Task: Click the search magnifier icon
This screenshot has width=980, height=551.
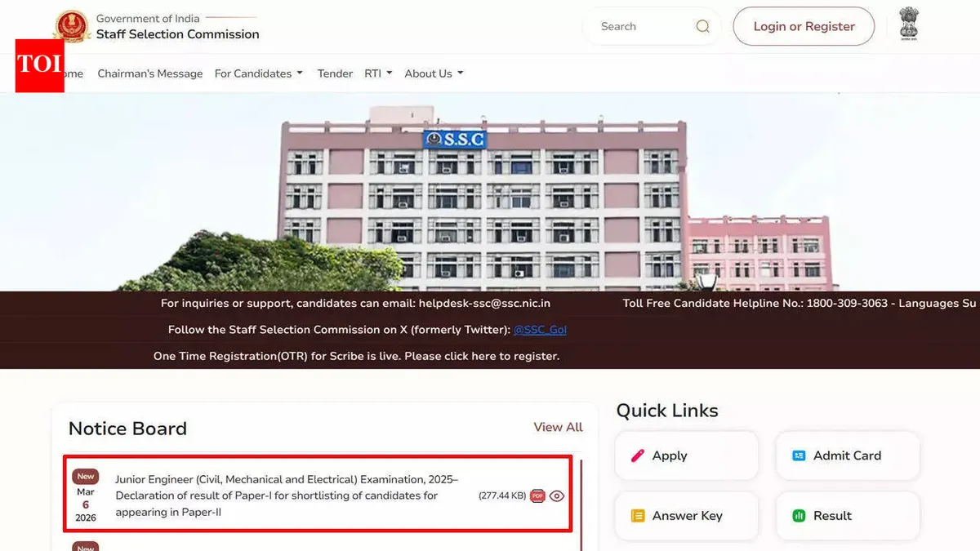Action: pos(702,26)
